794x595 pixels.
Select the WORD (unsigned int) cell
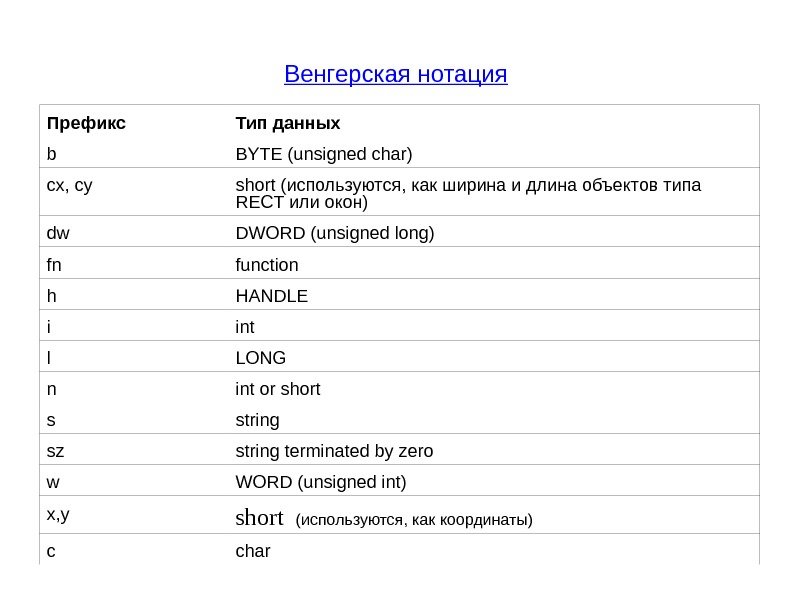(320, 482)
